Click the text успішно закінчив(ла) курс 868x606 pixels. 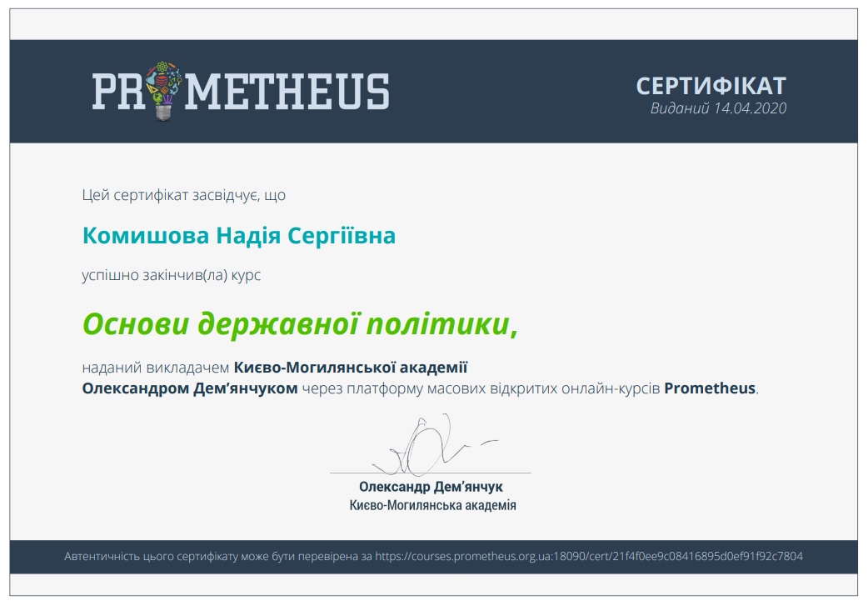[x=171, y=274]
